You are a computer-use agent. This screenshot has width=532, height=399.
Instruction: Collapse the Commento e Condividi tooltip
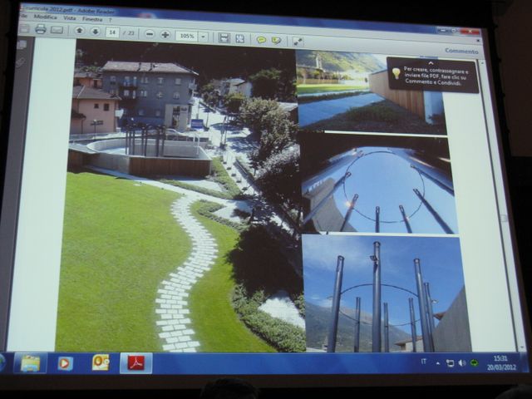(x=431, y=63)
